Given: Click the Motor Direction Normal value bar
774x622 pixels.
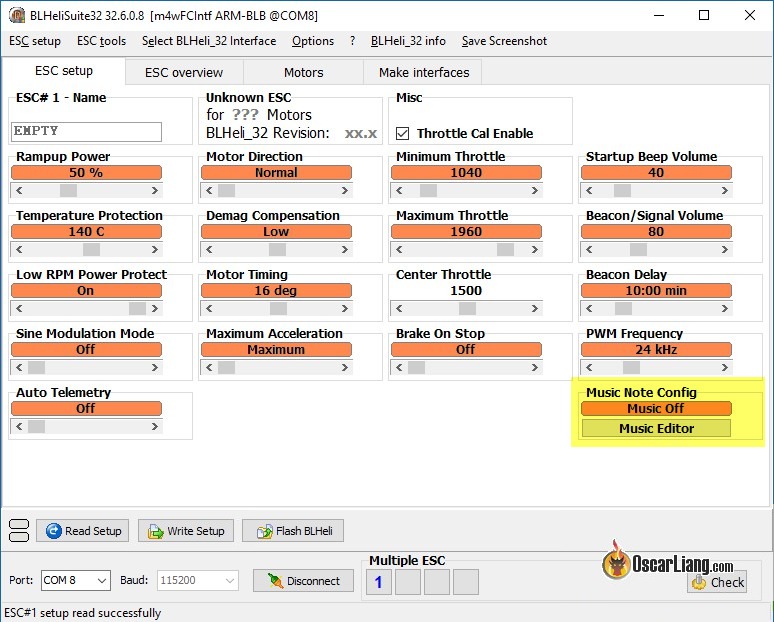Looking at the screenshot, I should (276, 172).
